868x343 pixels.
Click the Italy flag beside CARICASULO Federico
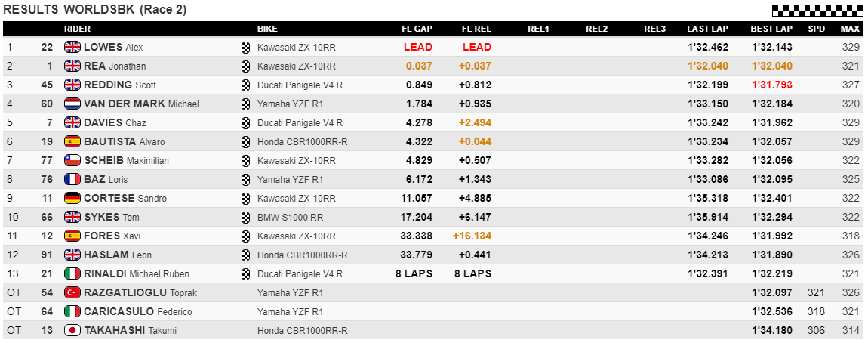72,311
